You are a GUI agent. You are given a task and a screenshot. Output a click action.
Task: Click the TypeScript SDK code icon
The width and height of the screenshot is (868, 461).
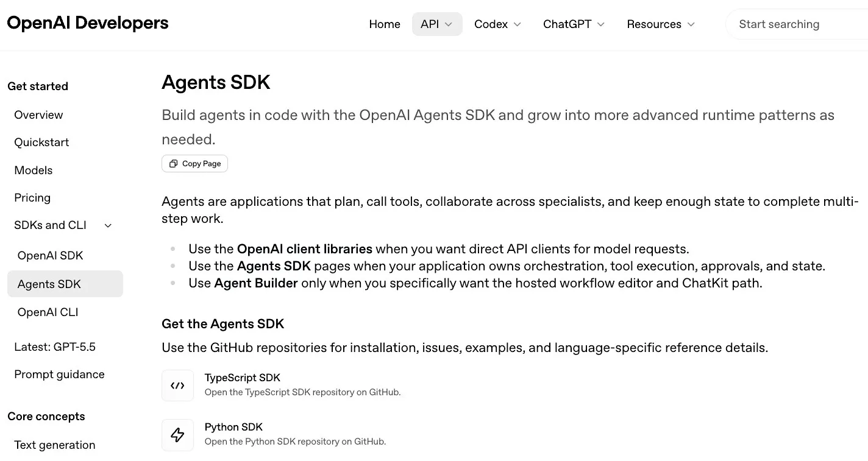[x=177, y=385]
